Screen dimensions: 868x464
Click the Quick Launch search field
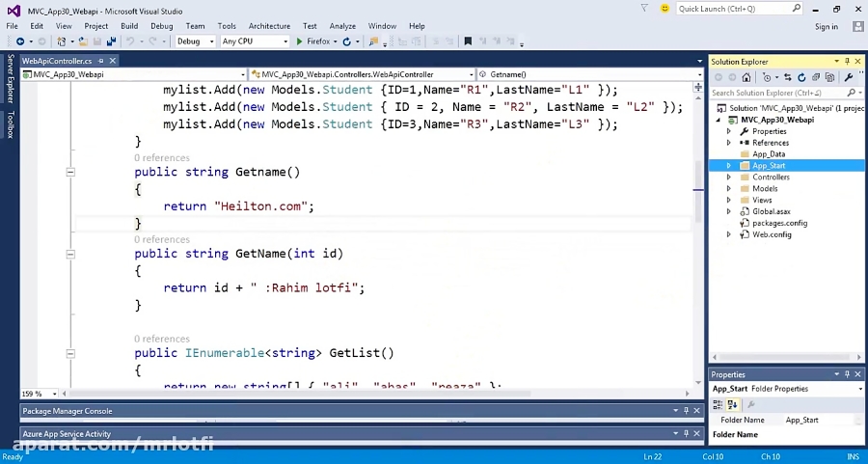tap(733, 9)
